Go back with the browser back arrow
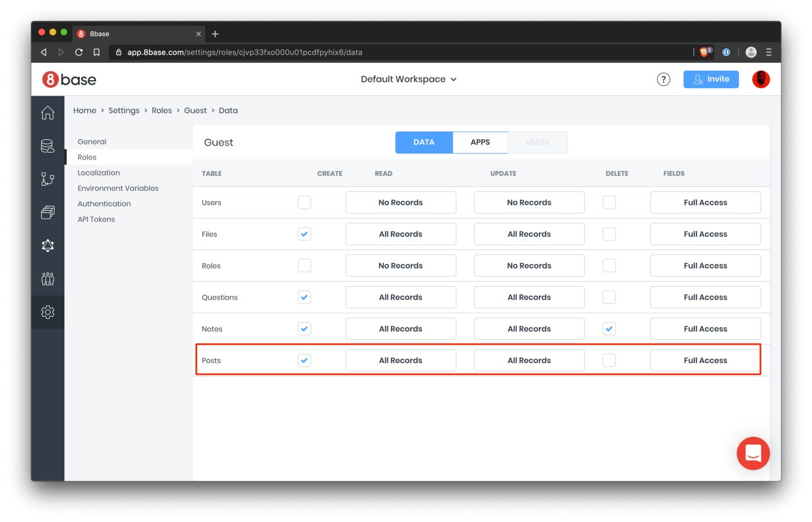The height and width of the screenshot is (522, 812). tap(43, 52)
